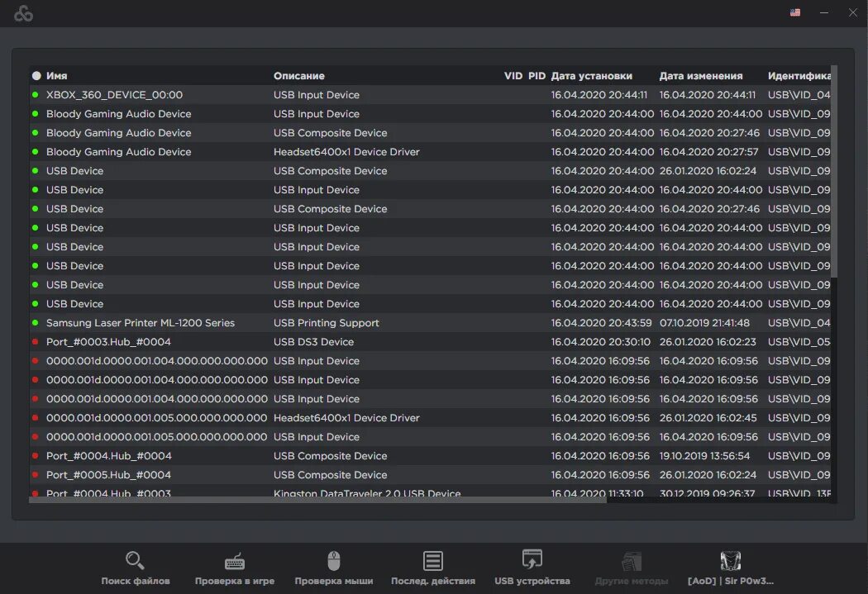Click the horizontal scrollbar under the table
Screen dimensions: 868x594
pyautogui.click(x=317, y=500)
